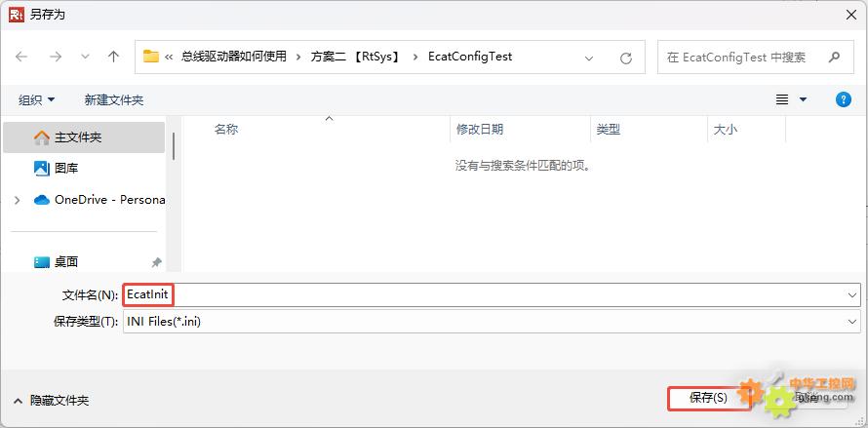
Task: Click the 文件名 input field
Action: click(488, 294)
